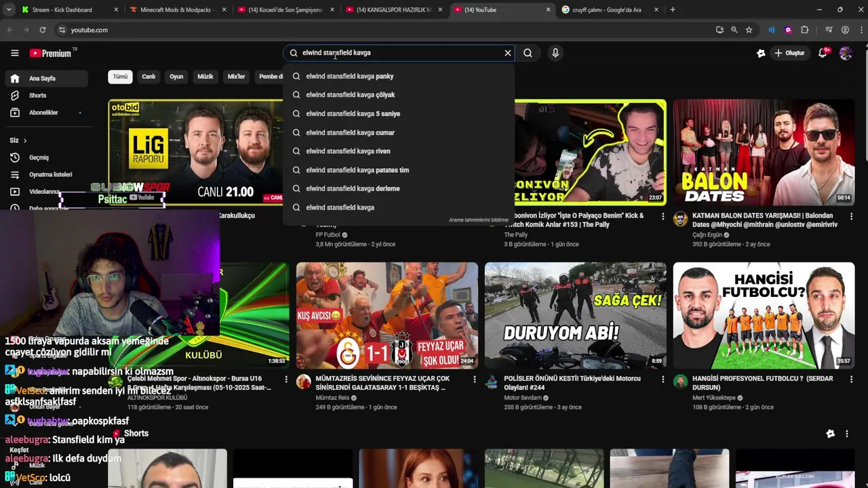
Task: Open Geçmiş history in the sidebar
Action: pyautogui.click(x=47, y=157)
